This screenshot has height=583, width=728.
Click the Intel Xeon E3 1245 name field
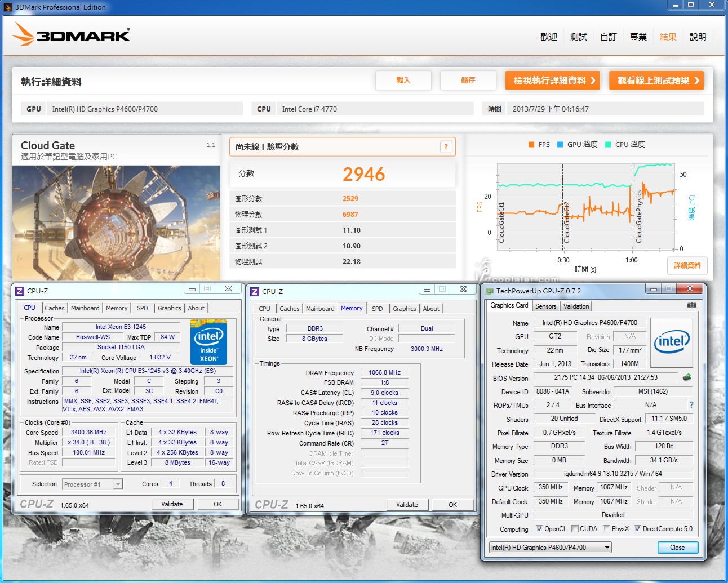(121, 327)
